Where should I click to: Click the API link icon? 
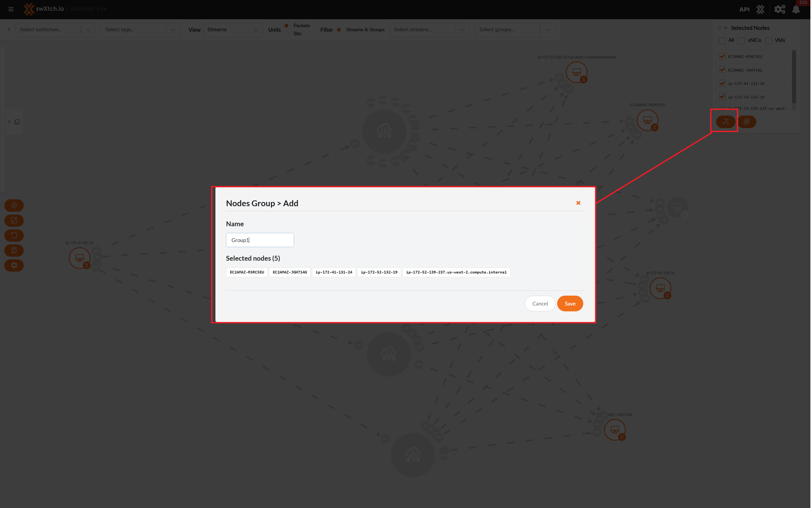(744, 9)
